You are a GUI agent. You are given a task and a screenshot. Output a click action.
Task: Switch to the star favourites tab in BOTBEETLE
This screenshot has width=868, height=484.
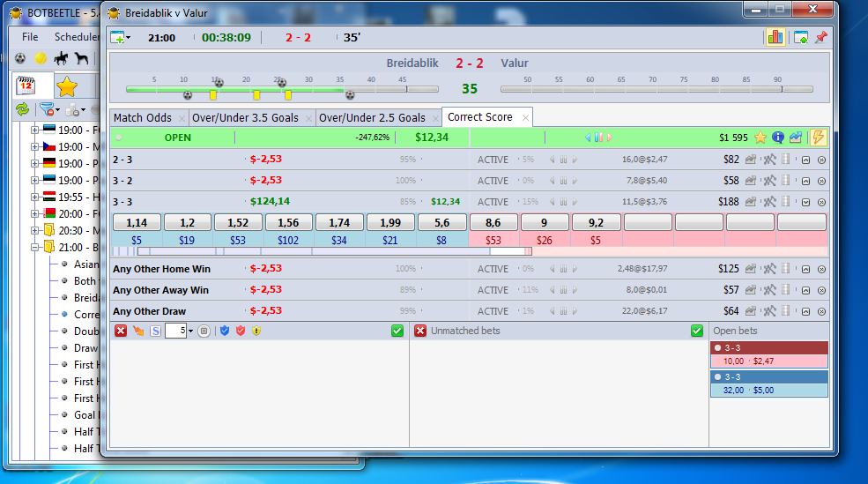66,86
